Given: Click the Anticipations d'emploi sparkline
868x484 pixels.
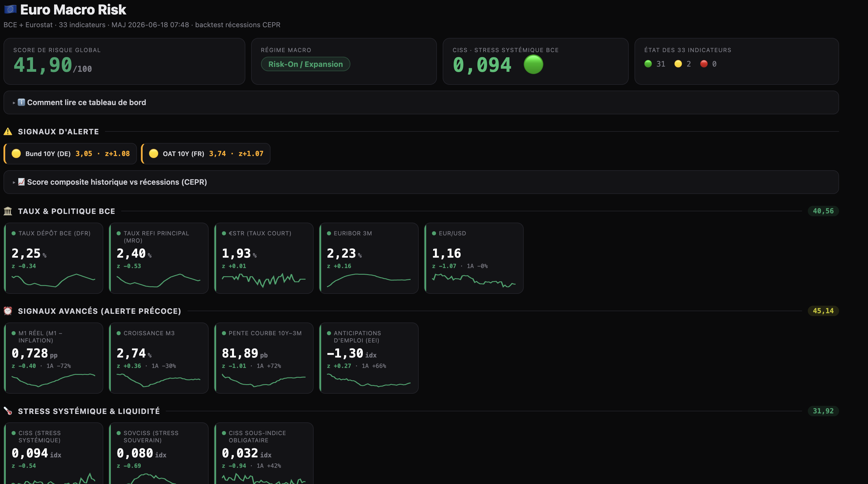Looking at the screenshot, I should click(x=369, y=380).
